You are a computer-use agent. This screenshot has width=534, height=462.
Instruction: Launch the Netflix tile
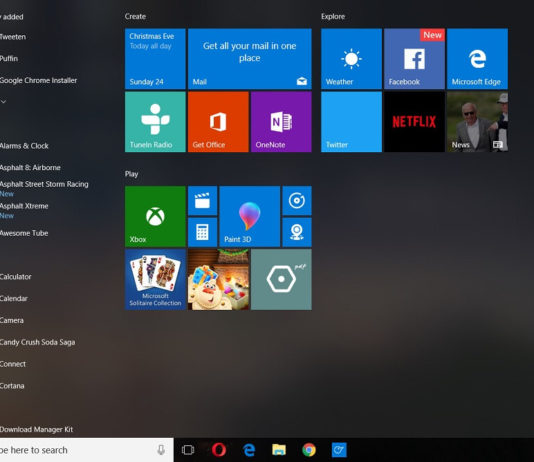414,122
